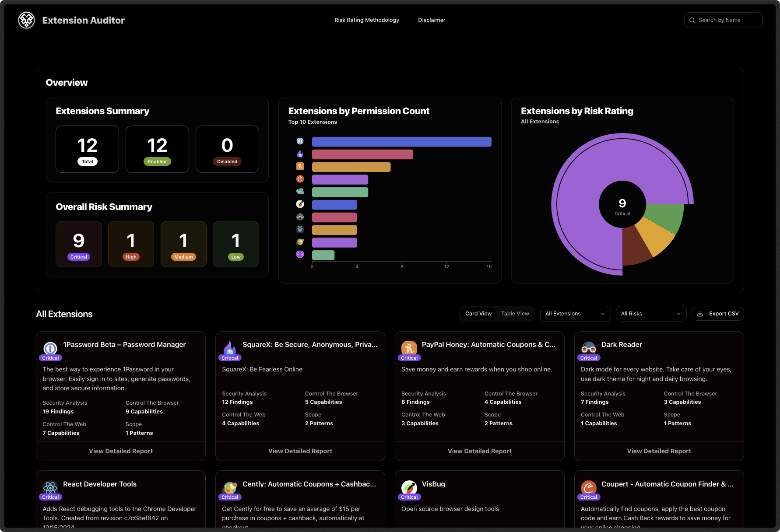This screenshot has height=532, width=780.
Task: Click '9 Capabilities' on 1Password card
Action: 144,412
